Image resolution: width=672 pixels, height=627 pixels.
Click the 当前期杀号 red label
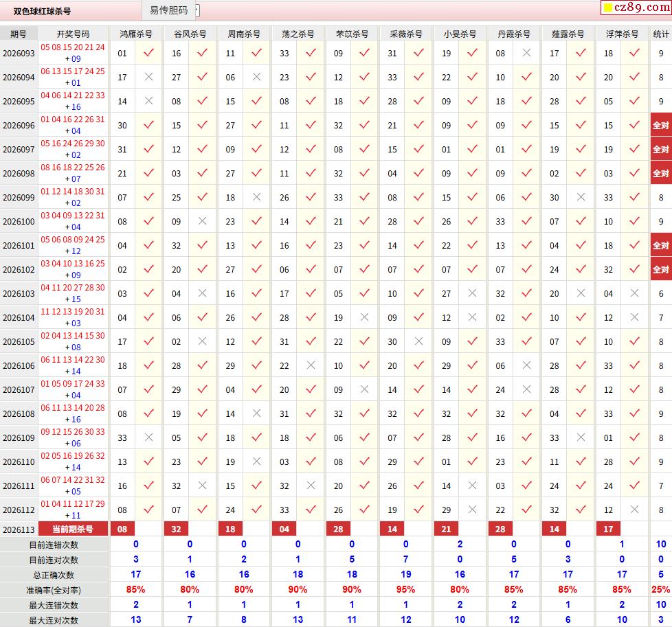click(x=73, y=529)
